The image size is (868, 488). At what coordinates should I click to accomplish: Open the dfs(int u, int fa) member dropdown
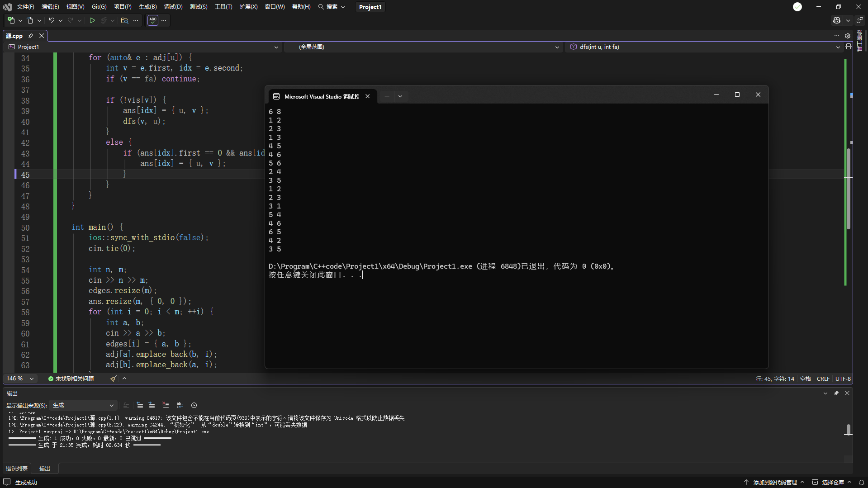pyautogui.click(x=704, y=47)
